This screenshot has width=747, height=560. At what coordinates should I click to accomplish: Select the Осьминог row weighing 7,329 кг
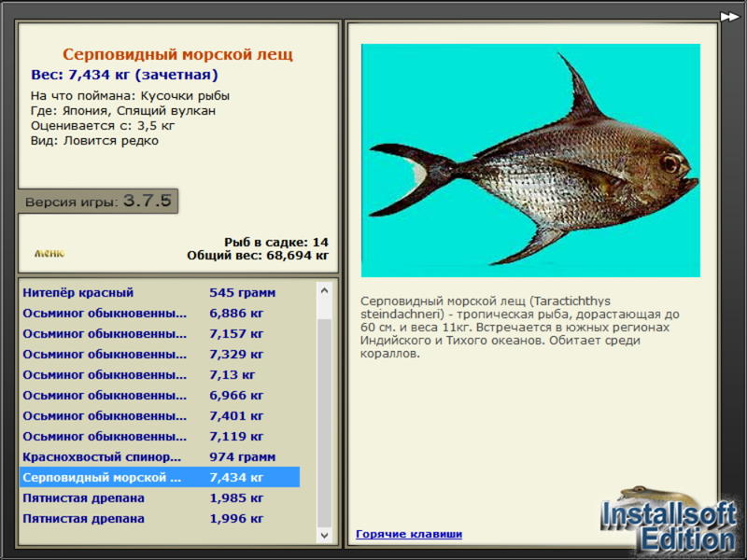click(160, 354)
